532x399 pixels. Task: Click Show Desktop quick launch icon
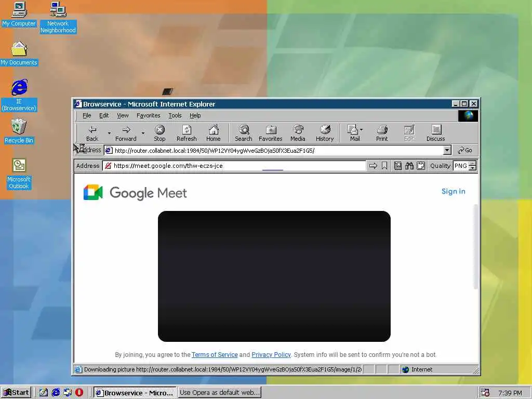coord(44,392)
